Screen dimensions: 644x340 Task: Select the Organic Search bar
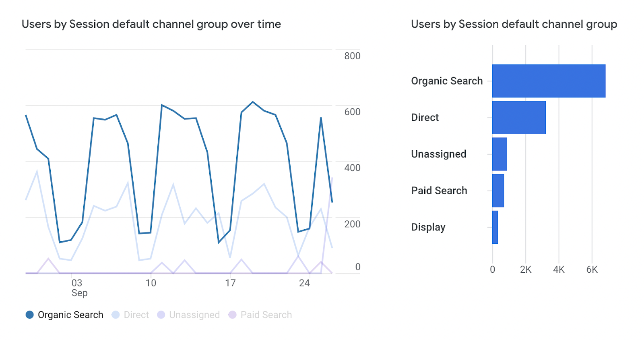pyautogui.click(x=549, y=81)
